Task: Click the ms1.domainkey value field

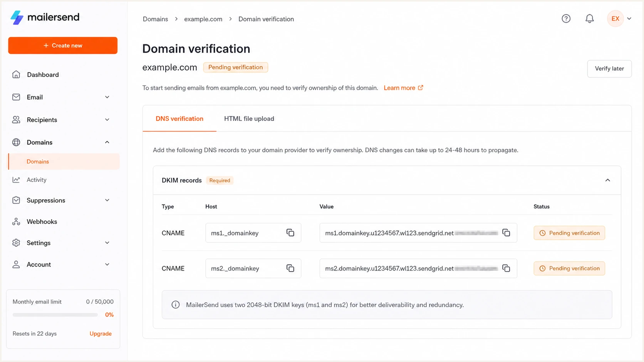Action: pyautogui.click(x=418, y=233)
